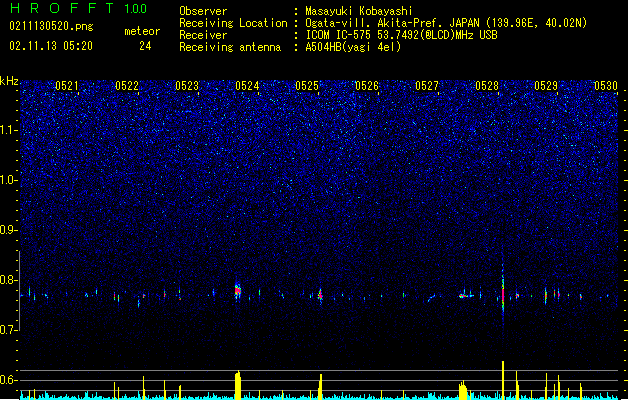Image resolution: width=629 pixels, height=400 pixels.
Task: Click the wide yellow power bar after 0527
Action: 463,390
